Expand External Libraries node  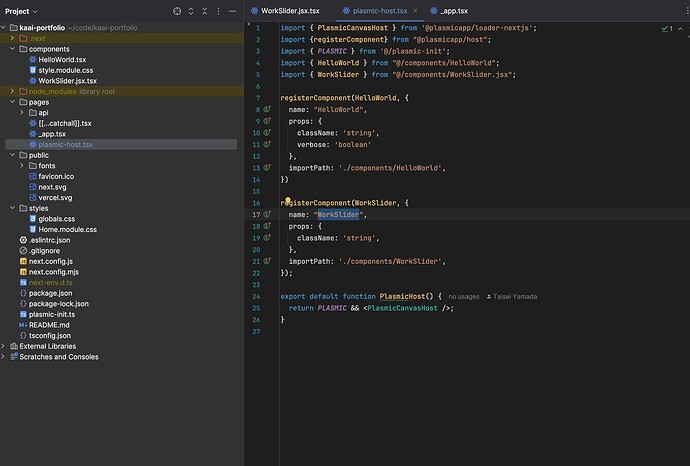[x=5, y=346]
